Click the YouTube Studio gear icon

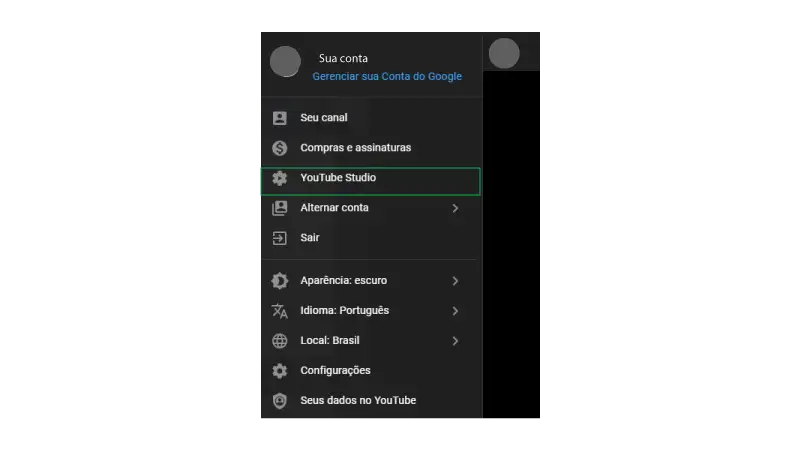(280, 178)
